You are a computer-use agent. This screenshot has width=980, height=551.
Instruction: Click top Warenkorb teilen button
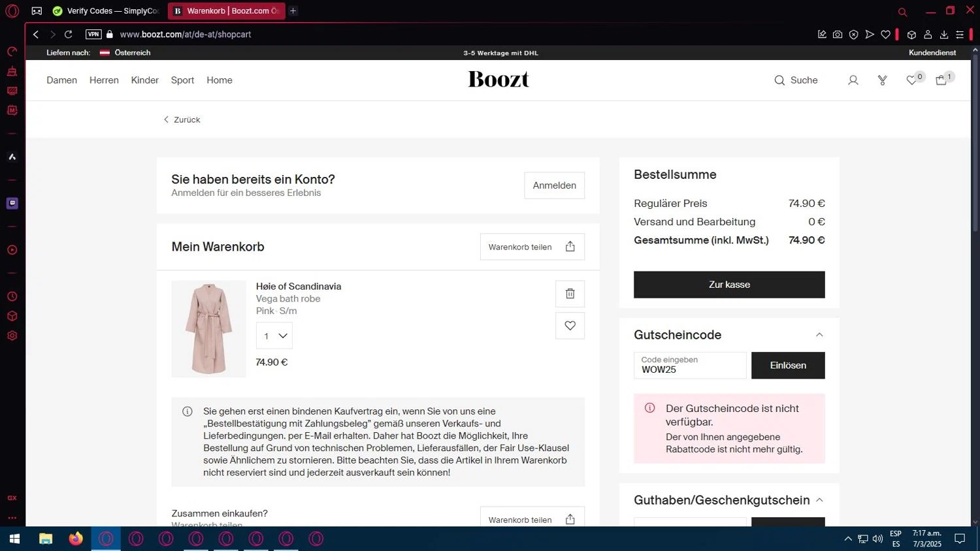[532, 247]
